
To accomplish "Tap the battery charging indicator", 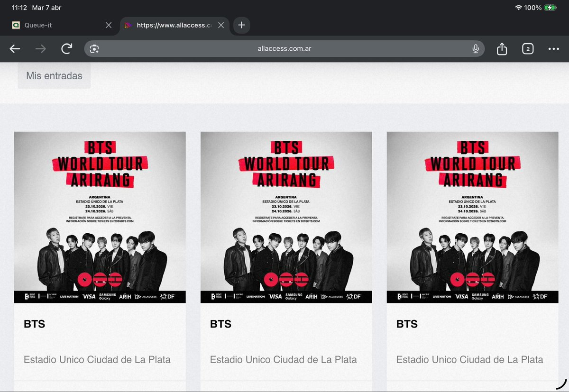I will coord(551,8).
